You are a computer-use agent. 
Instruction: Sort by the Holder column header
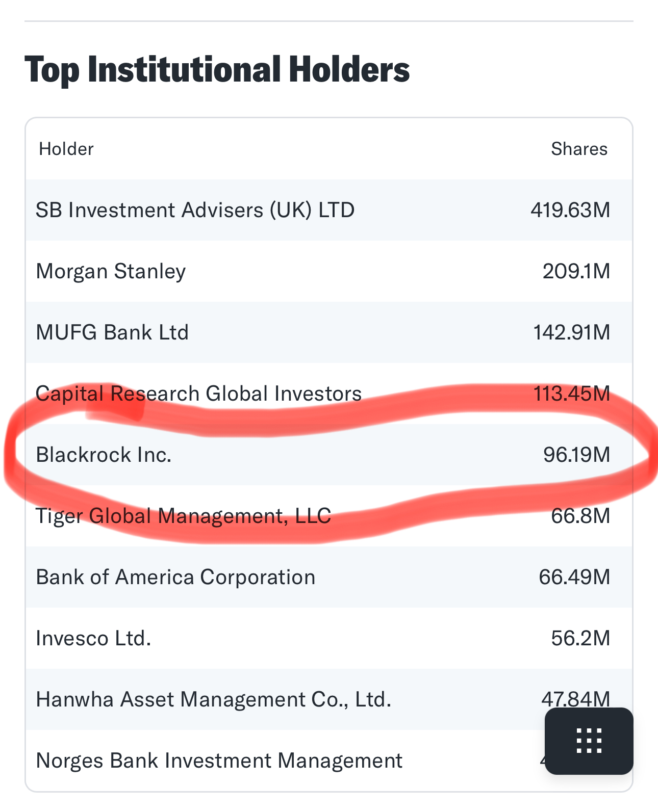tap(66, 149)
